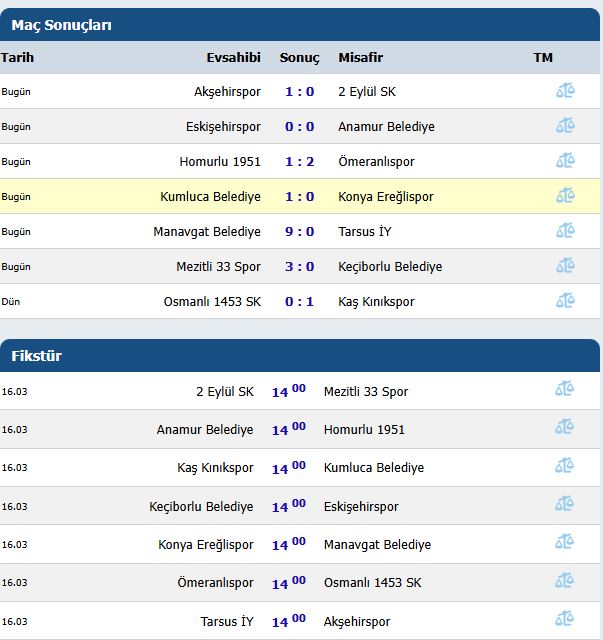Viewport: 603px width, 640px height.
Task: Click scales icon in Kaş Kınıkspor fixture row
Action: tap(565, 466)
